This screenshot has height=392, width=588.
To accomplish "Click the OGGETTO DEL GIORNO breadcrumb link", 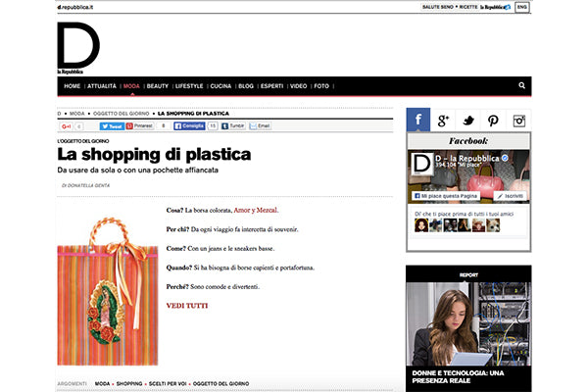I will click(121, 114).
